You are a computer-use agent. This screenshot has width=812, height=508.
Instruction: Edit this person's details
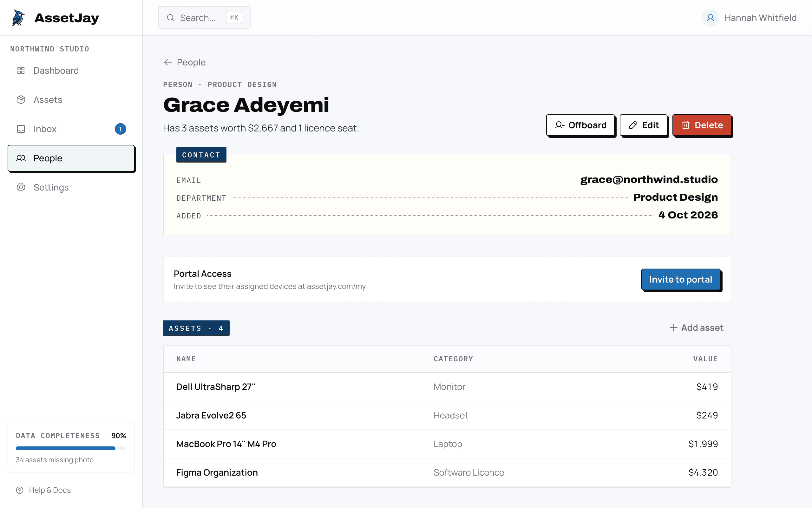click(644, 125)
